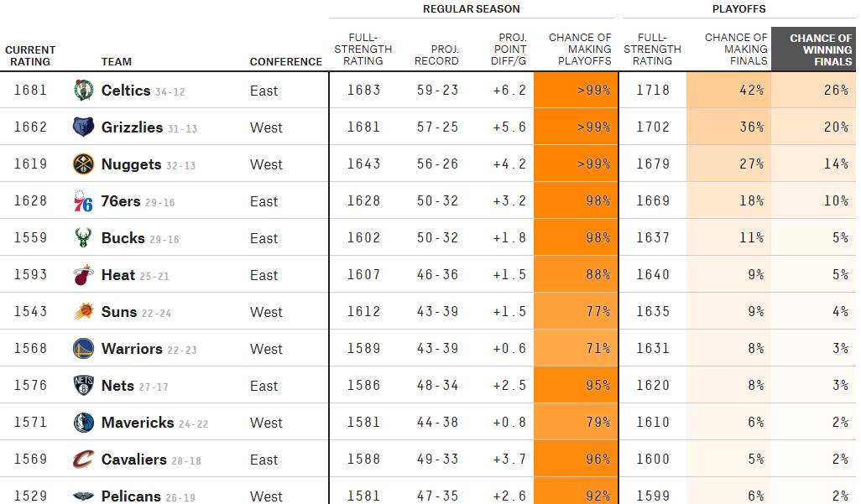The image size is (861, 504).
Task: Click the Cavaliers C logo
Action: [83, 459]
